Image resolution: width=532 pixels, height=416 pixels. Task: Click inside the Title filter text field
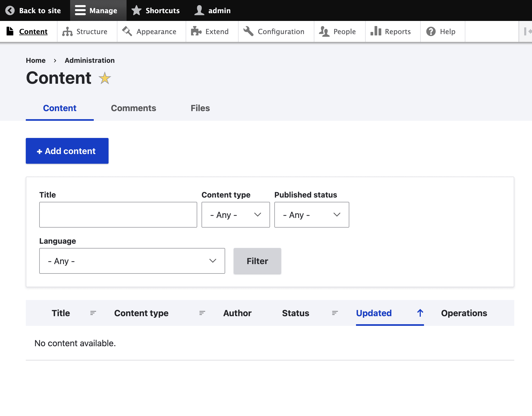pos(118,215)
